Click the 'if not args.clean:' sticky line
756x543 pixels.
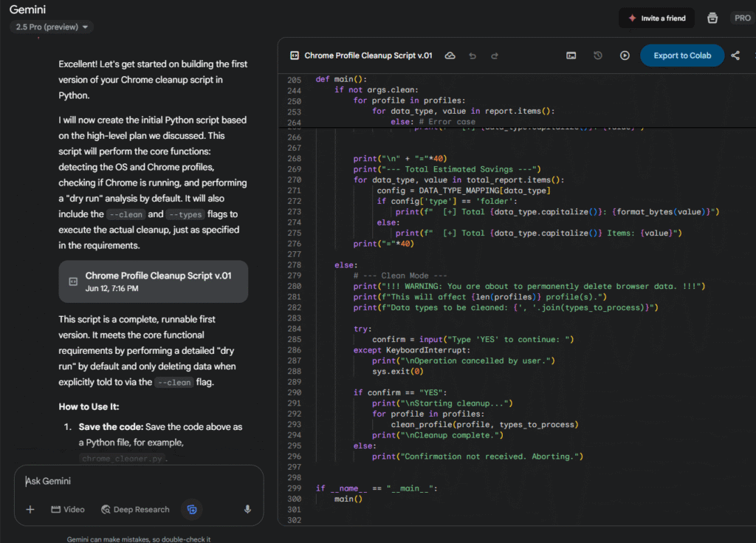point(377,90)
